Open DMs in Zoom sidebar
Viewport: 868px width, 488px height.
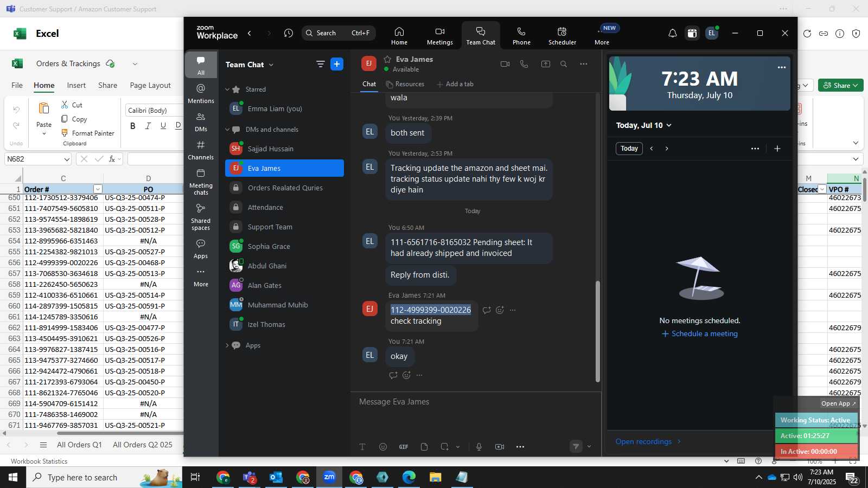pos(201,122)
